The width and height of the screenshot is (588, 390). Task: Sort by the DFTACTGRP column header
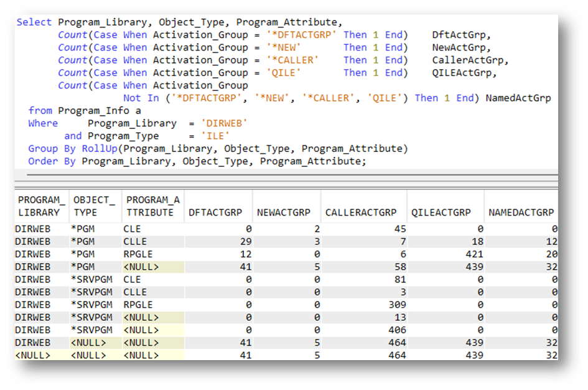pos(215,212)
